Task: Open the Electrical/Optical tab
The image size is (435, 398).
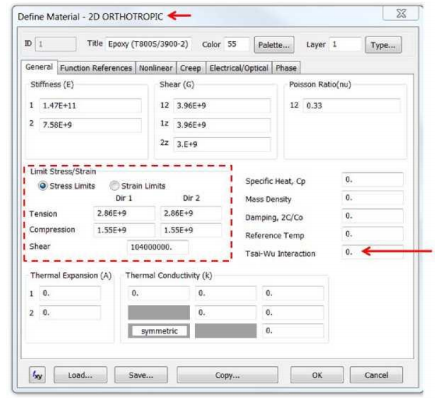Action: (239, 68)
